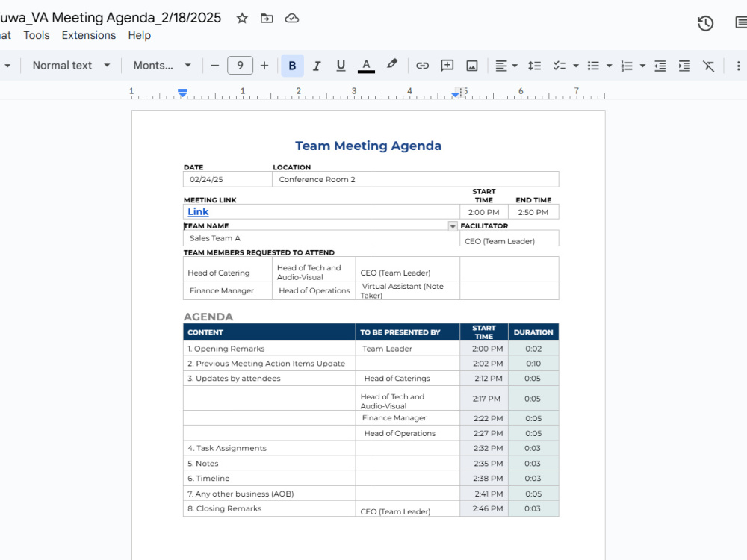Toggle italic formatting
Screen dimensions: 747x560
coord(316,66)
